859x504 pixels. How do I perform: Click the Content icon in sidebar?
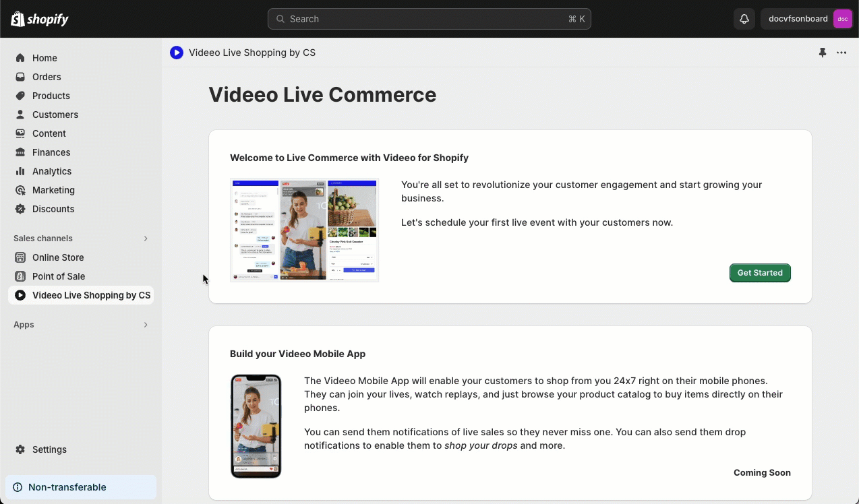pos(20,133)
